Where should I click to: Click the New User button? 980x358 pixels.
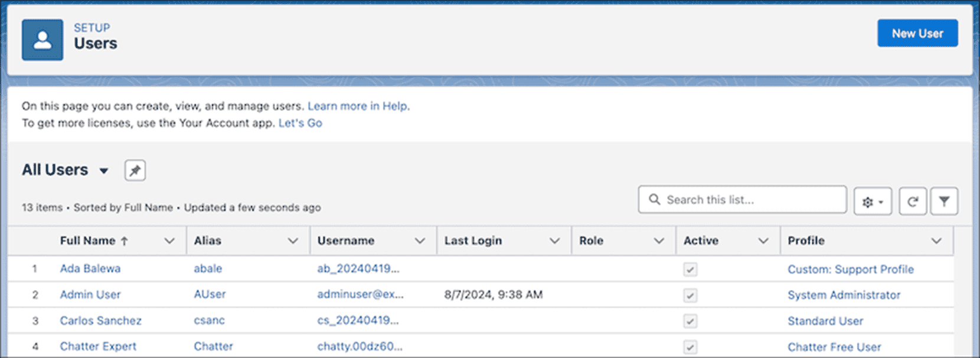tap(917, 33)
